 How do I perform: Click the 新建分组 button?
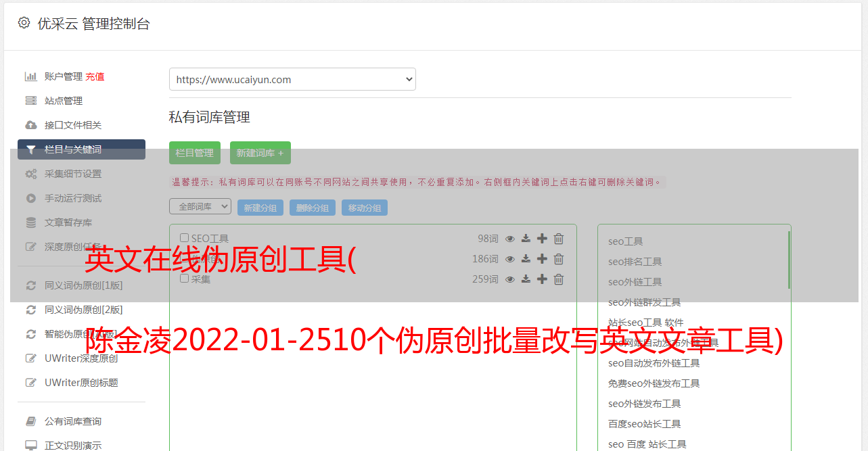coord(260,208)
